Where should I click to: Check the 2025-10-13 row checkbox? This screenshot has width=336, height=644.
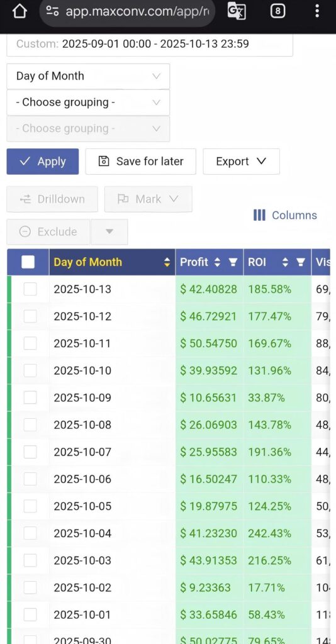[x=30, y=289]
